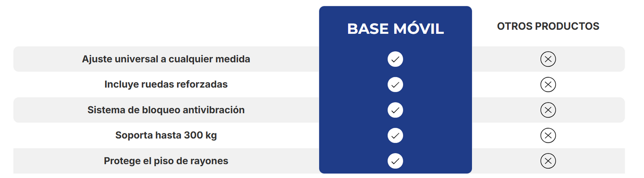
Task: Click X icon for Sistema de bloqueo row
Action: pos(548,110)
